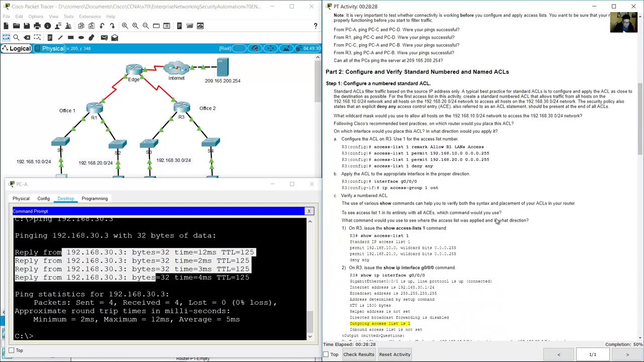The image size is (644, 362).
Task: Open the drawing palette rectangle icon
Action: tap(156, 26)
